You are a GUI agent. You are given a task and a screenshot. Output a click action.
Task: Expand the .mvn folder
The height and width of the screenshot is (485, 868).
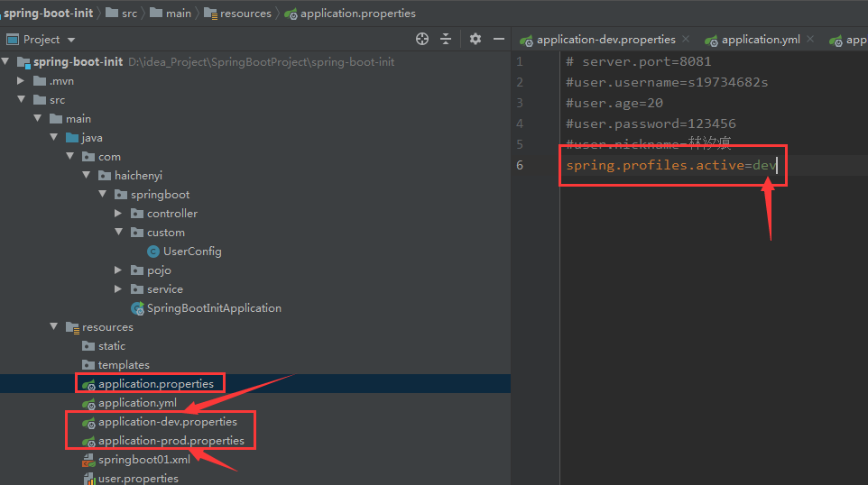(x=21, y=81)
